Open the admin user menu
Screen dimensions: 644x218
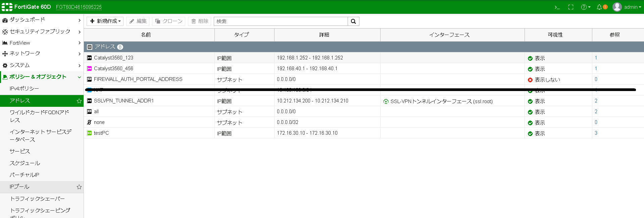627,7
